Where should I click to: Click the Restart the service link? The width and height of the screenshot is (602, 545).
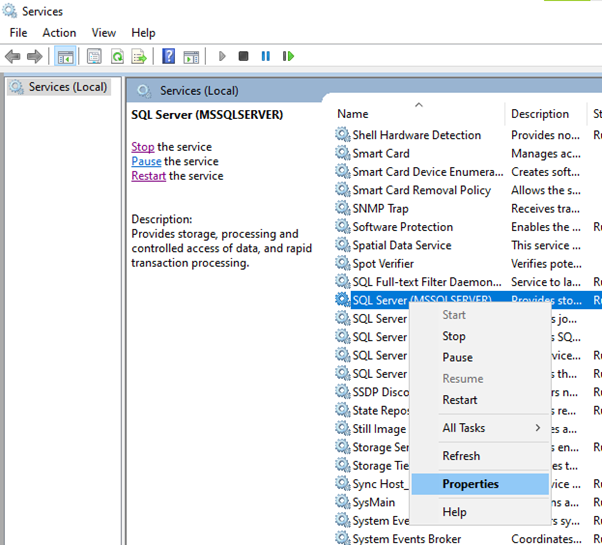pos(149,176)
